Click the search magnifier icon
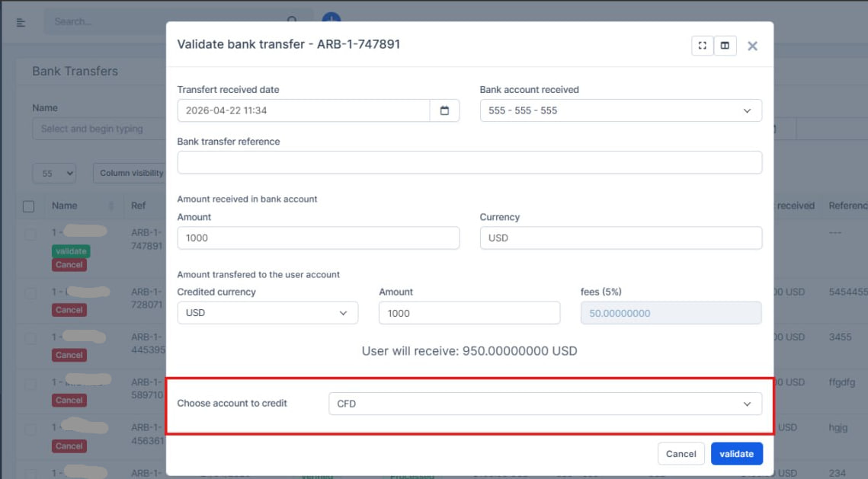Viewport: 868px width, 479px height. tap(292, 21)
